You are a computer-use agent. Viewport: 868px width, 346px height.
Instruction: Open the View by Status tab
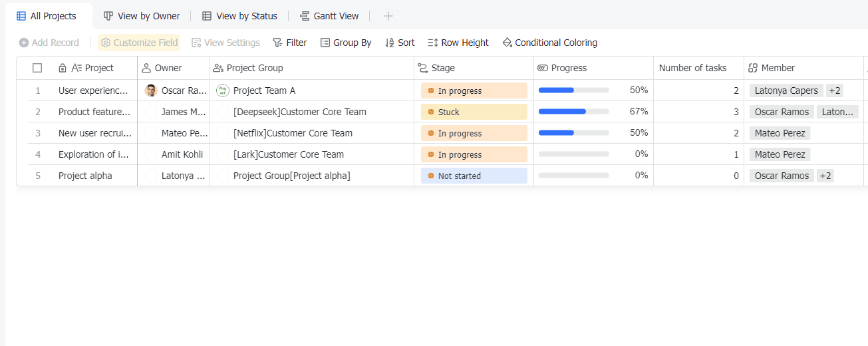239,16
